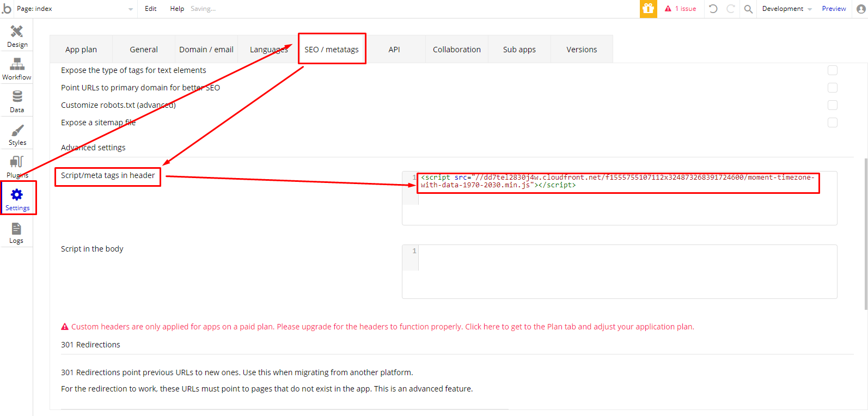Click inside Script/meta tags in header editor
The height and width of the screenshot is (416, 868).
pos(620,198)
